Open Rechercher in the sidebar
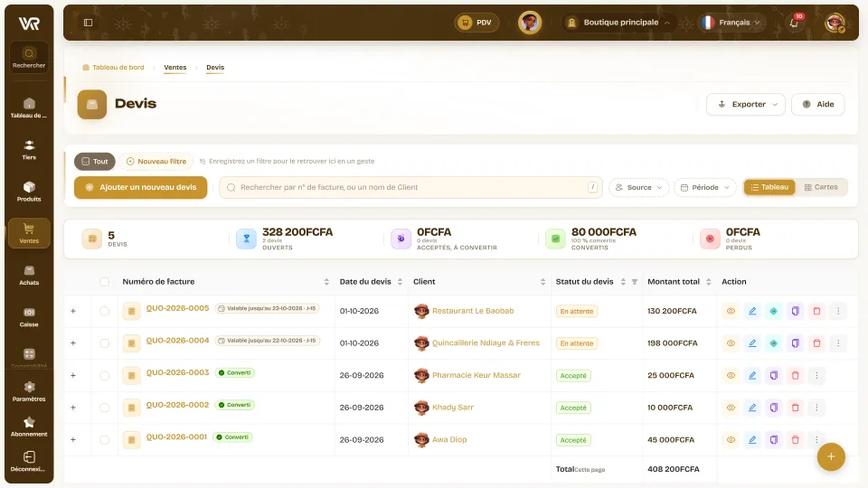Screen dimensions: 868x488 (29, 58)
